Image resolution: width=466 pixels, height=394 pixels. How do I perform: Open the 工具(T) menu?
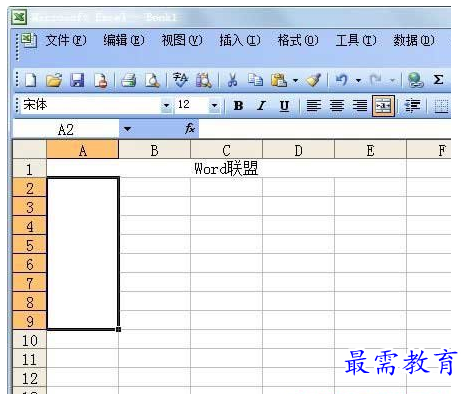point(356,40)
